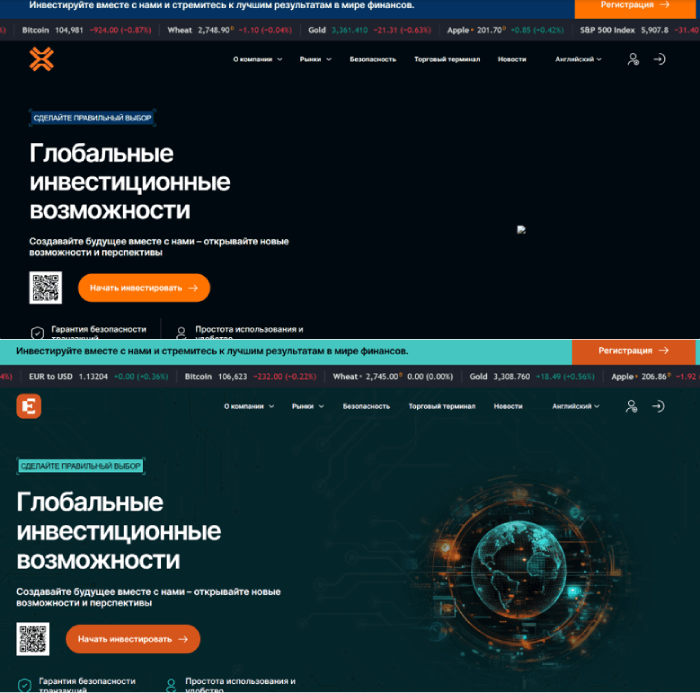
Task: Click 'Начать инвестировать' button in teal hero
Action: pyautogui.click(x=133, y=639)
